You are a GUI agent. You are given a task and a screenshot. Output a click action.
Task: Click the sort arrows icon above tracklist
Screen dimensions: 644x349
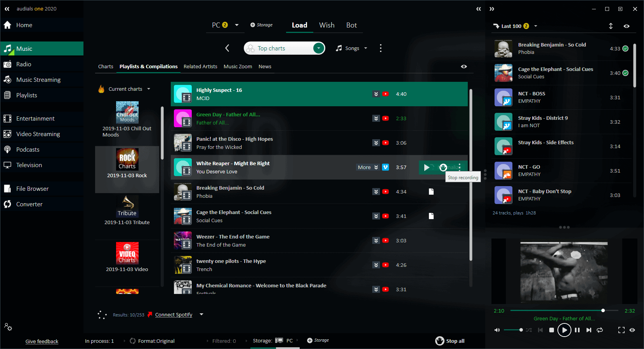(611, 26)
